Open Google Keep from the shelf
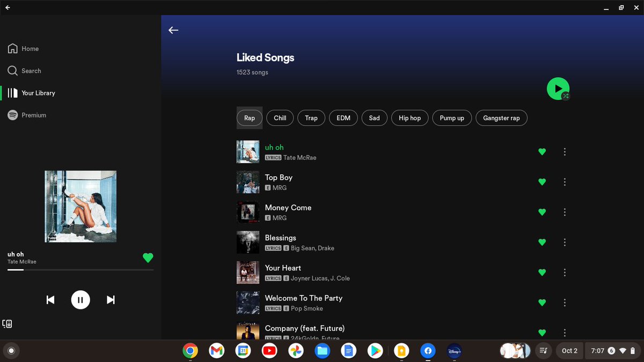 click(x=401, y=351)
